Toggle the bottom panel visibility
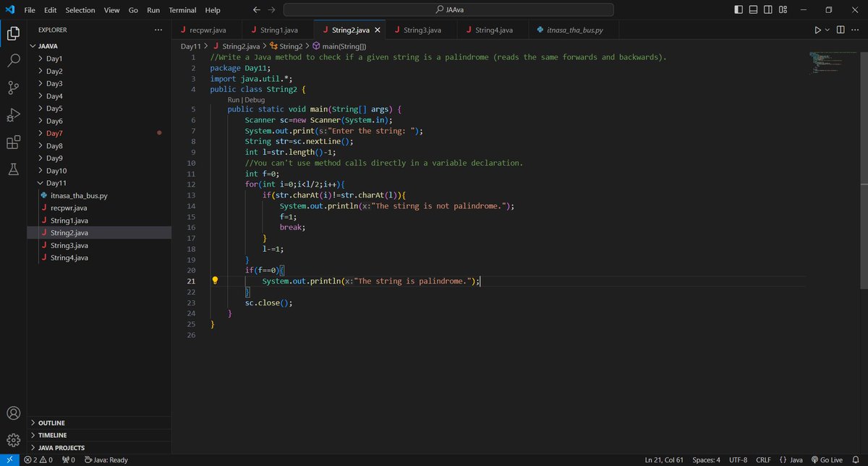The image size is (868, 466). point(753,10)
